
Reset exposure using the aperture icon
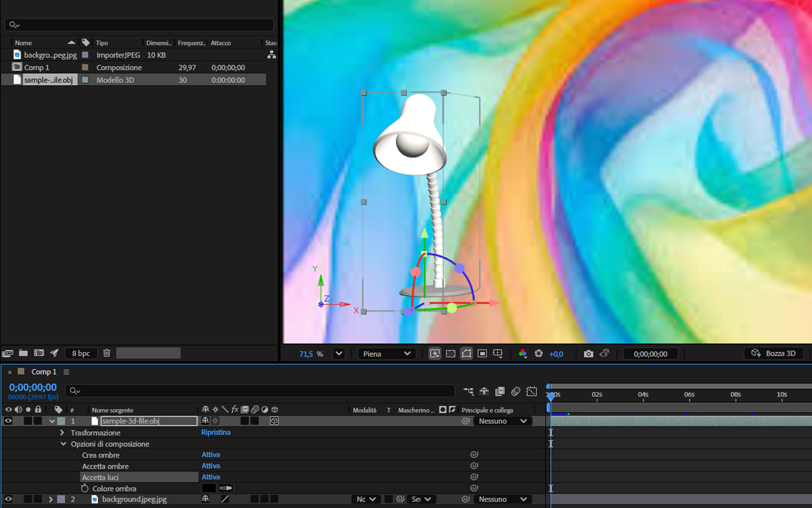pyautogui.click(x=538, y=353)
